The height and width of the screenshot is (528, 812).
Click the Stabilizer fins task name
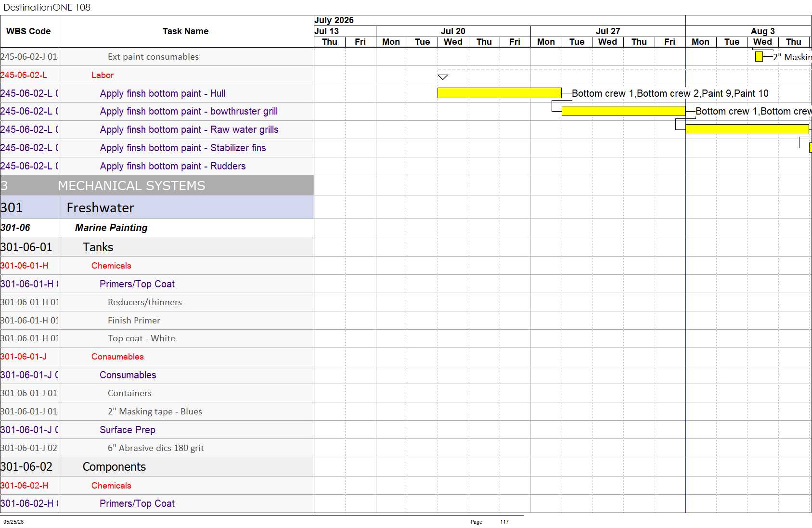point(183,148)
